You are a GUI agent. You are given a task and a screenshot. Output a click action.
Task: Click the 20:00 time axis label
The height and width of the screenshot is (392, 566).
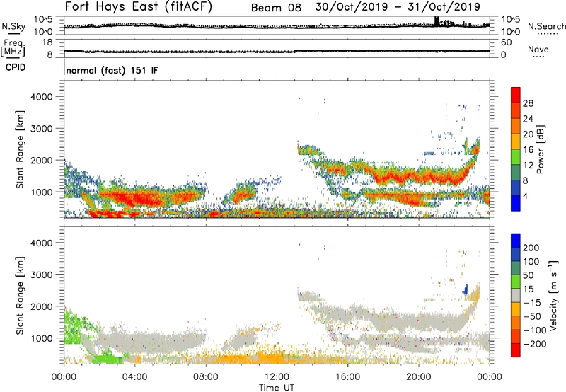tap(418, 377)
